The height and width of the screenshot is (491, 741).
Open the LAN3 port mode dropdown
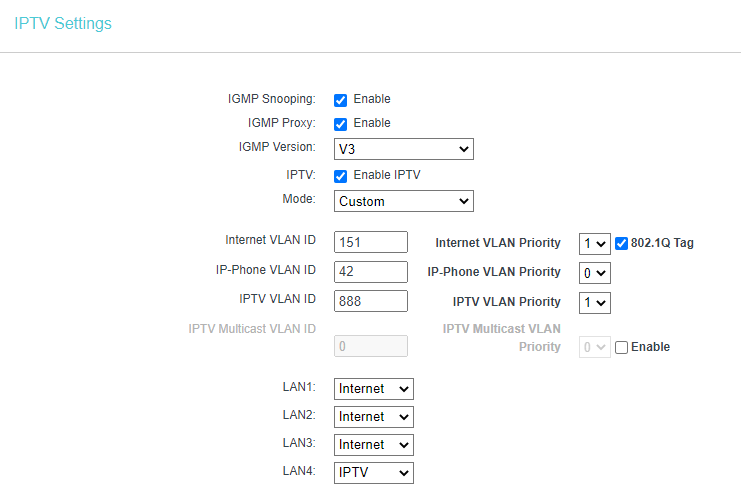[x=374, y=444]
